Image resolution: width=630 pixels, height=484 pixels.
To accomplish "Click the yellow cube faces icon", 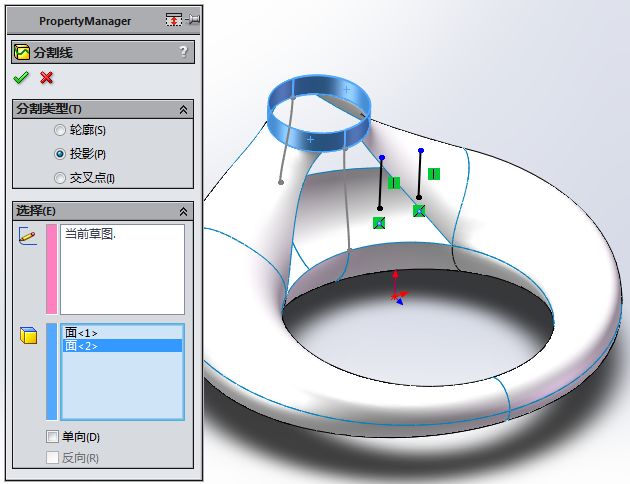I will tap(29, 335).
